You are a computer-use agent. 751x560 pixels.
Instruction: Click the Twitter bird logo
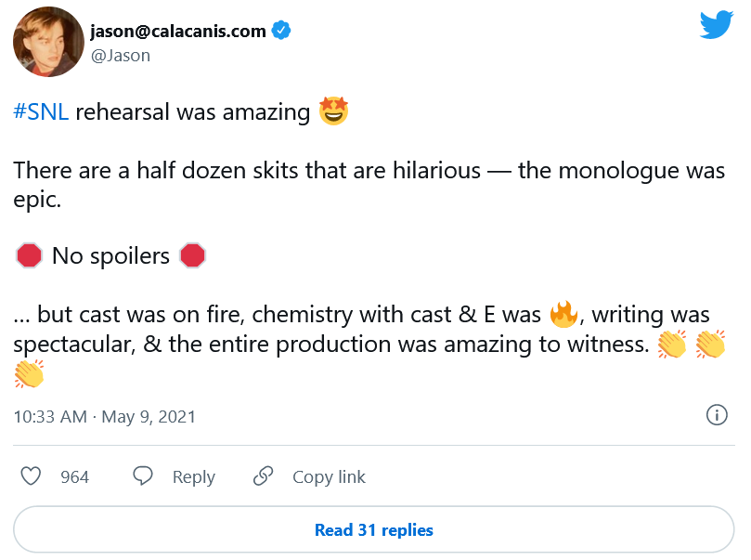[717, 25]
